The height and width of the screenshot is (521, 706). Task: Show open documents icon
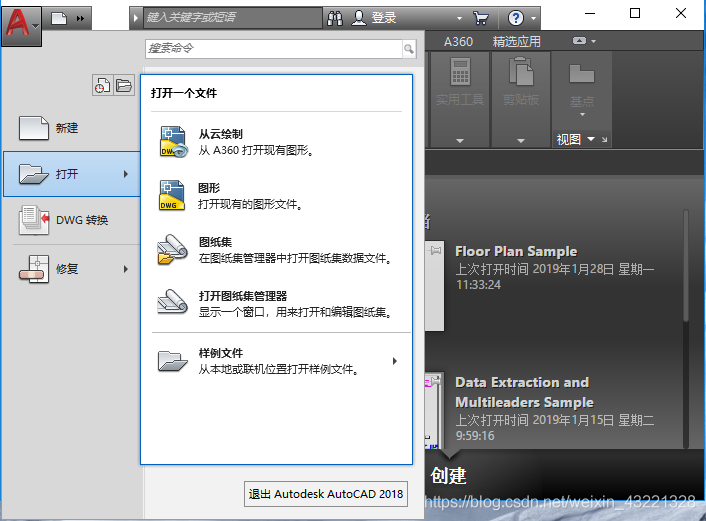(x=124, y=85)
